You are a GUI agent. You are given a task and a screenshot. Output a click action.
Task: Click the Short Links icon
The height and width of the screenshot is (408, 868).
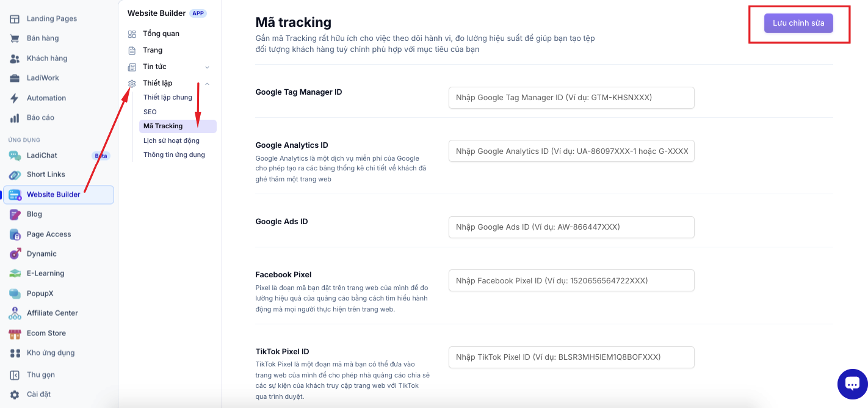coord(15,175)
